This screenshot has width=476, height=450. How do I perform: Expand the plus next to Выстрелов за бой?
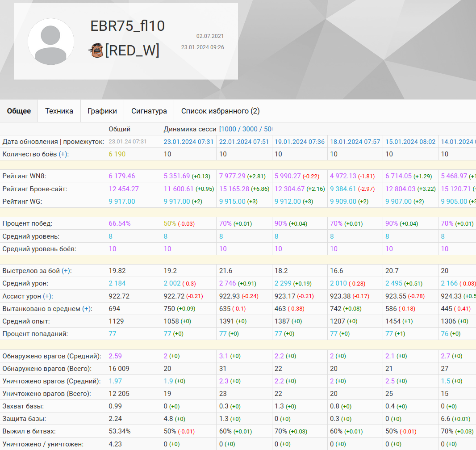tap(67, 271)
